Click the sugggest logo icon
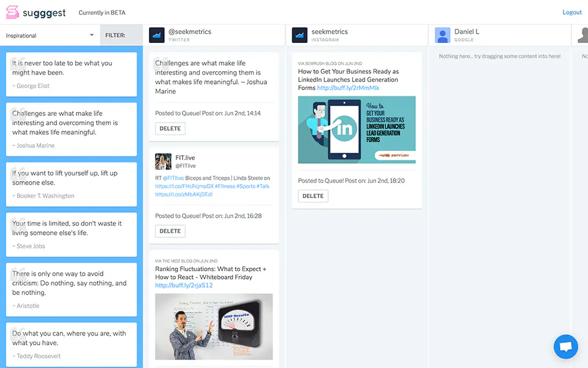This screenshot has height=368, width=588. point(12,12)
